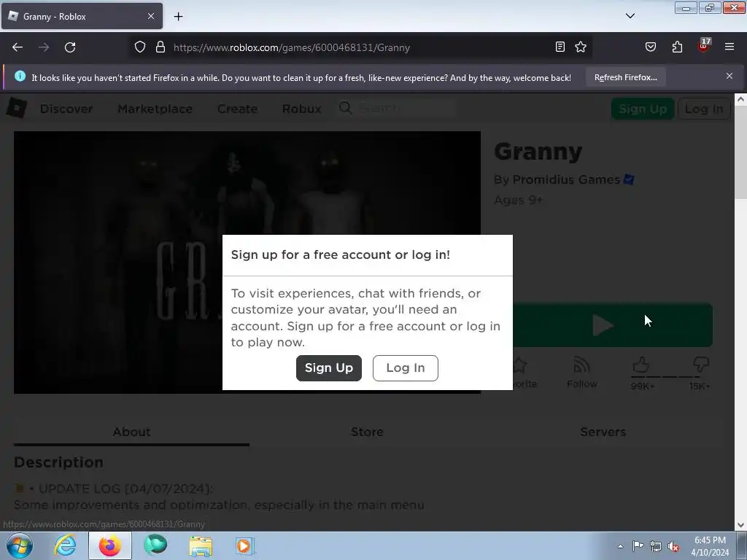Screen dimensions: 747x560
Task: Click the thumbs down dislike icon
Action: (x=701, y=365)
